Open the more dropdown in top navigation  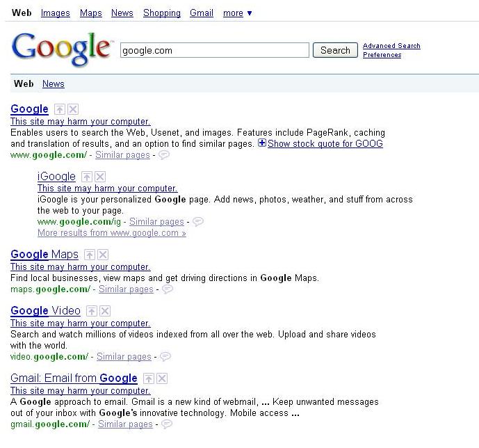coord(237,13)
